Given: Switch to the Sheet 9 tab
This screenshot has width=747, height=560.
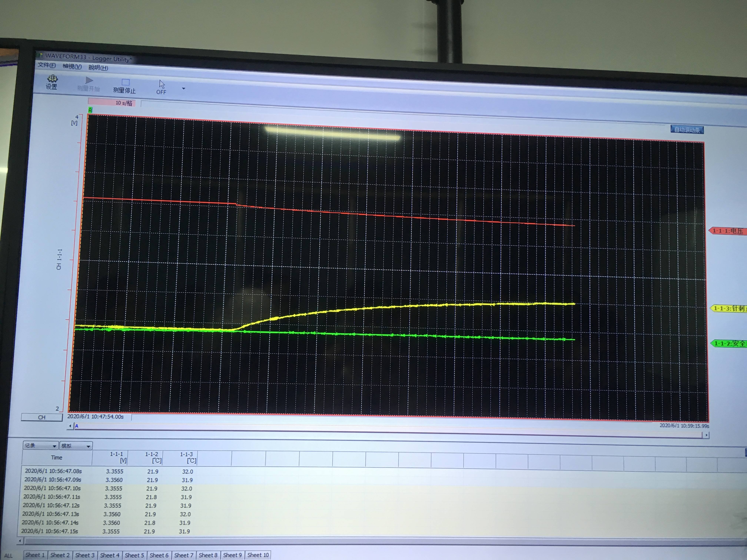Looking at the screenshot, I should tap(232, 555).
